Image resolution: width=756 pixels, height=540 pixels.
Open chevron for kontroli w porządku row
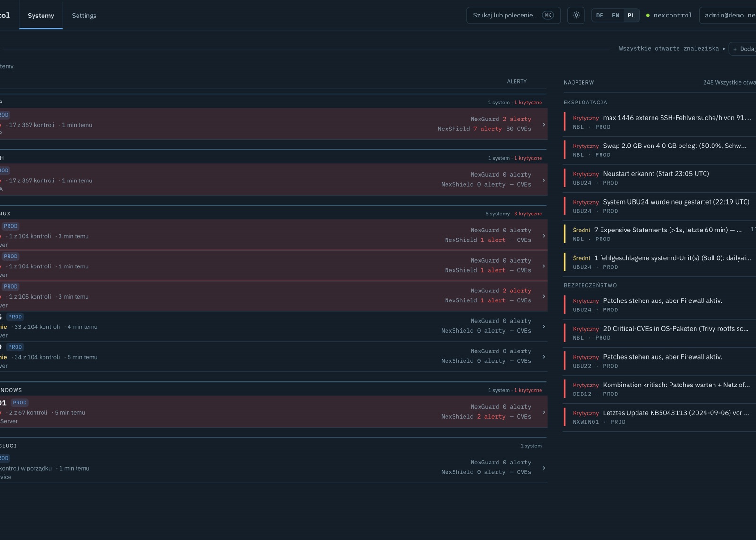544,468
